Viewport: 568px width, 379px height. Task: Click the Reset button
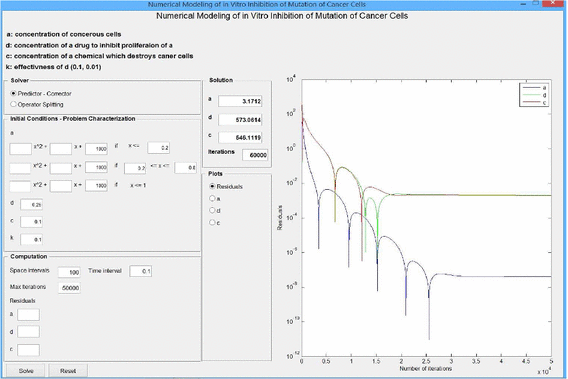[68, 371]
